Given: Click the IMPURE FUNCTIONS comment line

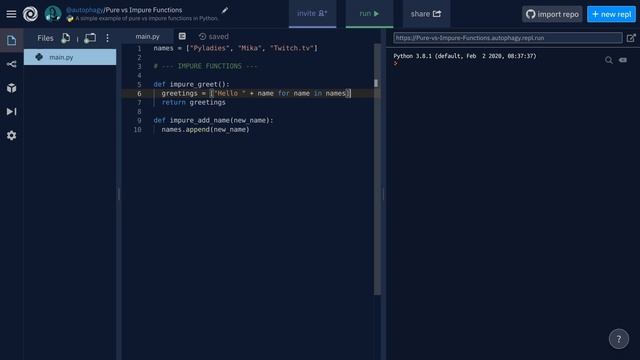Looking at the screenshot, I should [x=205, y=66].
